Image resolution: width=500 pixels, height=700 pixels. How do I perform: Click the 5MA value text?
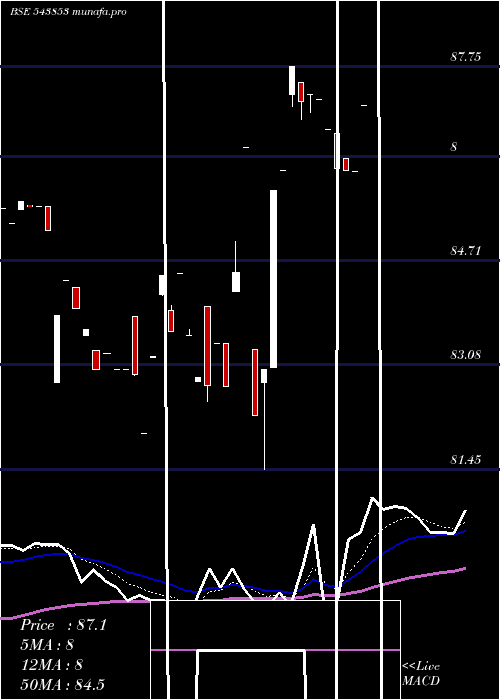click(47, 645)
